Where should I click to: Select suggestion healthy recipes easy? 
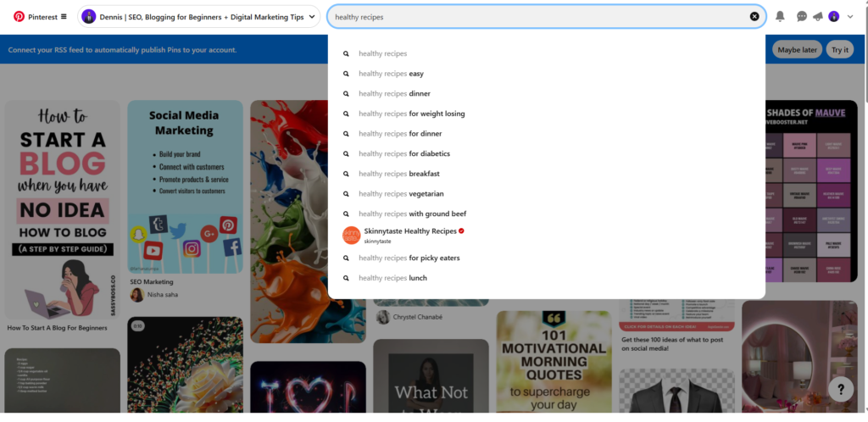coord(547,74)
